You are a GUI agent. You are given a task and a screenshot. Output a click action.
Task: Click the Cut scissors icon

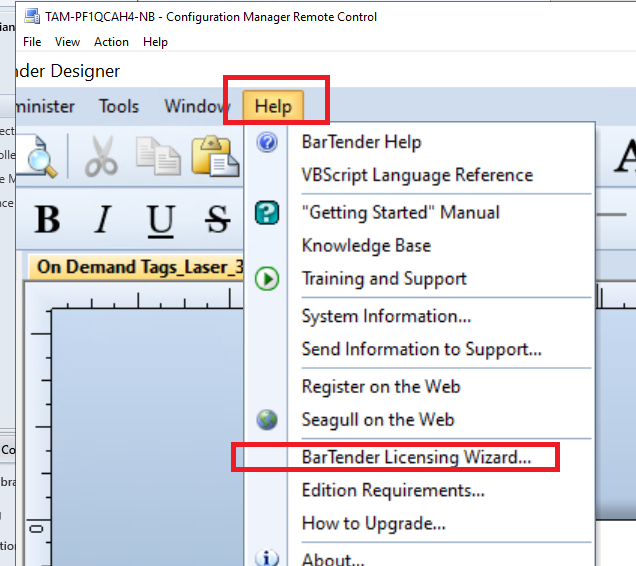[x=101, y=156]
